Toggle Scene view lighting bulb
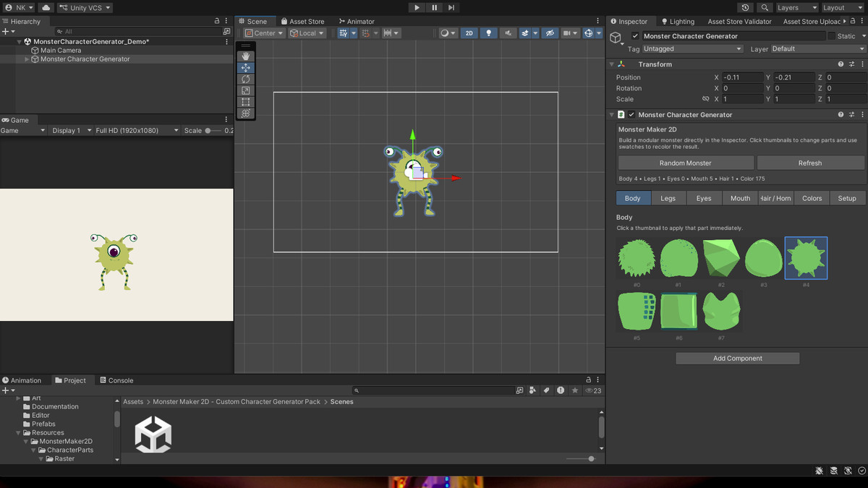The width and height of the screenshot is (868, 488). pyautogui.click(x=489, y=33)
